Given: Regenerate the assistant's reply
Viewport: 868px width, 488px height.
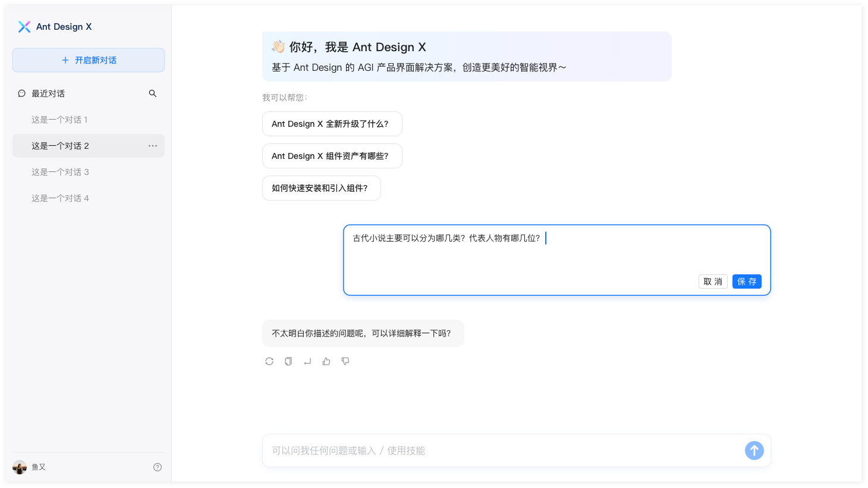Looking at the screenshot, I should click(269, 361).
